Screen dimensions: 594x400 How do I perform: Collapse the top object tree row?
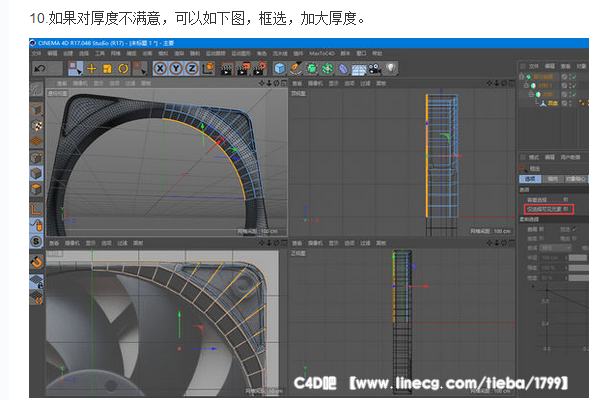tap(522, 77)
